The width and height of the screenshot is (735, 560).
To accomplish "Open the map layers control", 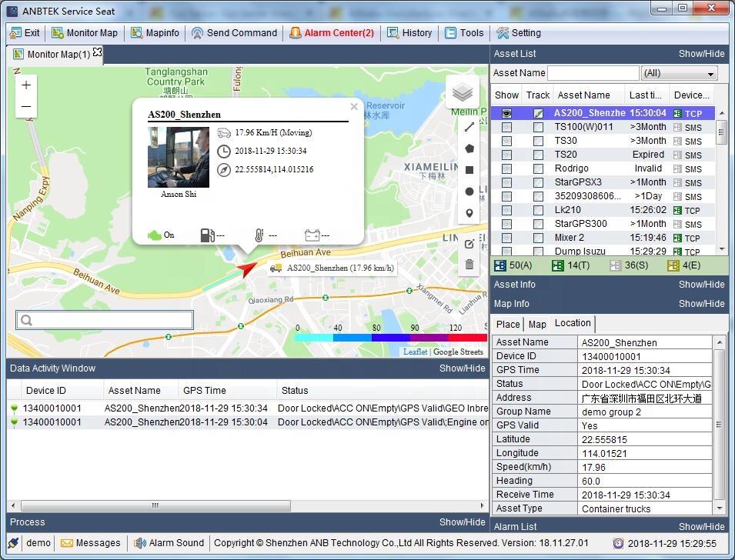I will click(x=462, y=93).
